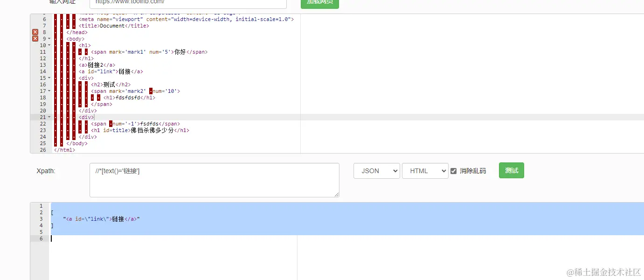This screenshot has width=644, height=280.
Task: Collapse the h1 block on line 10
Action: coord(49,45)
